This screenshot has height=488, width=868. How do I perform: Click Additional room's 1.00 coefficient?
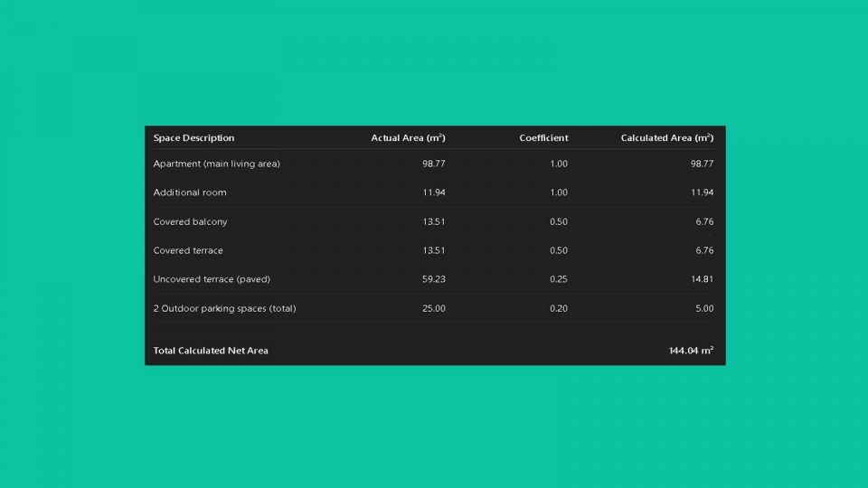click(x=559, y=192)
